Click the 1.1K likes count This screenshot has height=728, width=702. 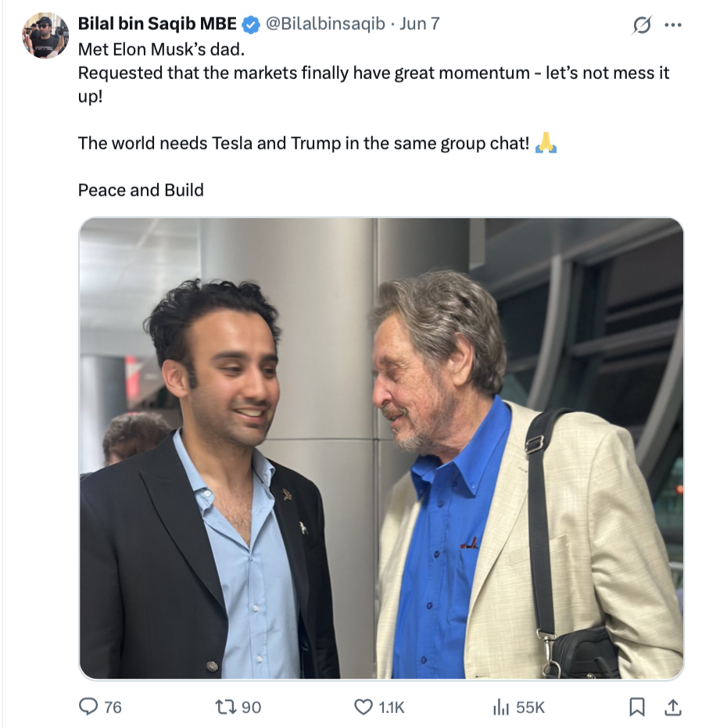(392, 707)
